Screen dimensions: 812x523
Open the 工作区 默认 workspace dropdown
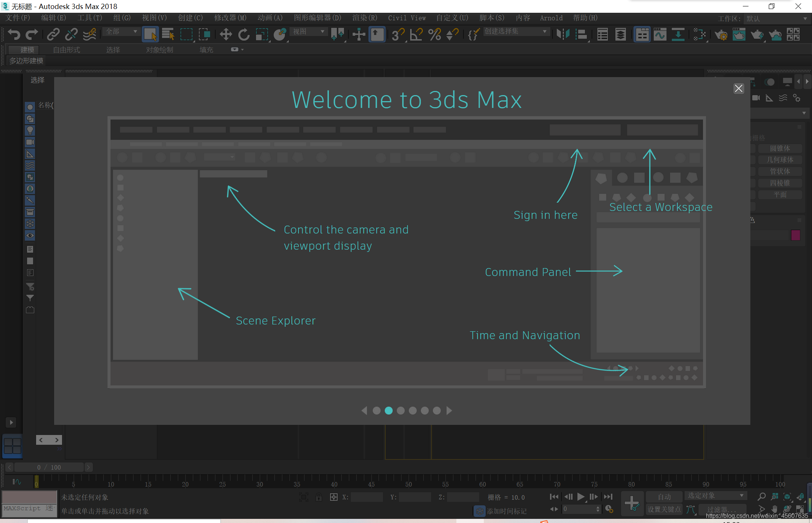pyautogui.click(x=777, y=18)
